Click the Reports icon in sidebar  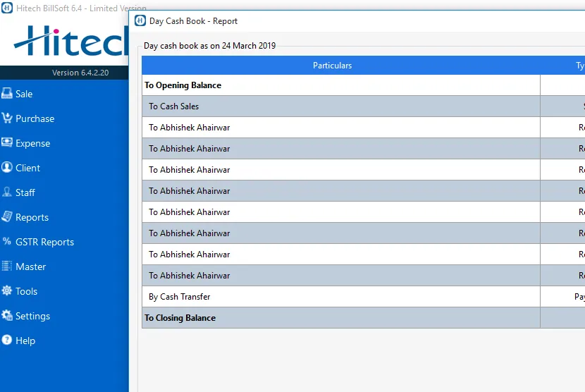pyautogui.click(x=7, y=217)
